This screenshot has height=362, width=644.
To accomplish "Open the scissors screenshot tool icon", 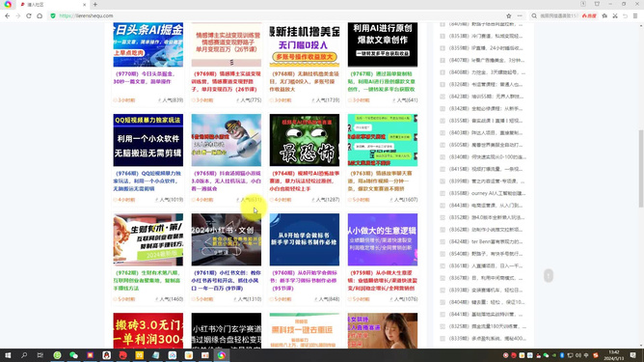I will (615, 15).
